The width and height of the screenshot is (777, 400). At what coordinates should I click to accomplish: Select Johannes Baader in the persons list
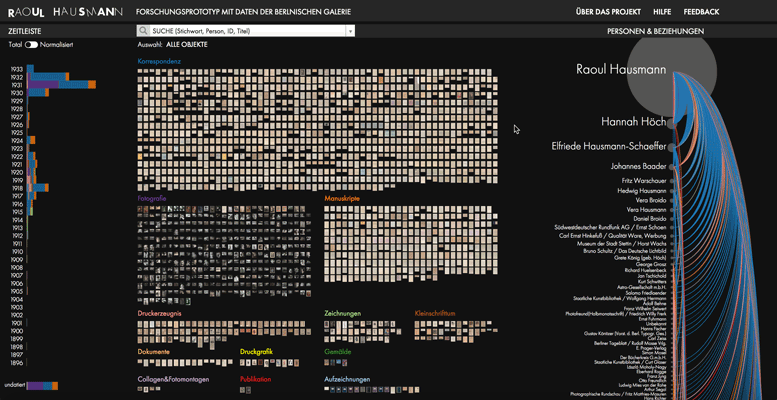click(x=638, y=166)
